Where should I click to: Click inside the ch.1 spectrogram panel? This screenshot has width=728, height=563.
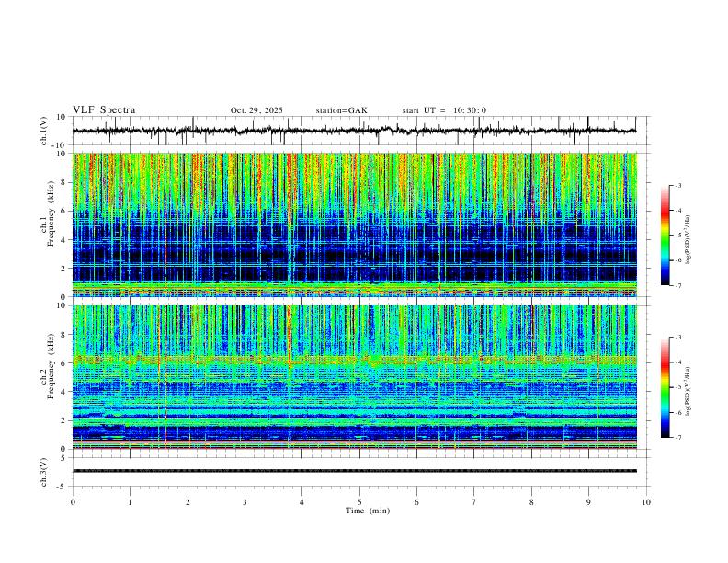[354, 224]
